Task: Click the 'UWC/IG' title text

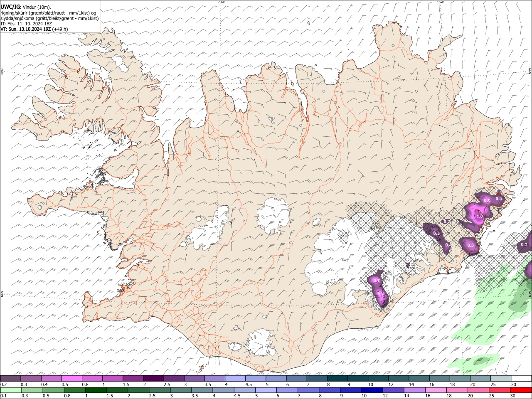Action: tap(10, 7)
